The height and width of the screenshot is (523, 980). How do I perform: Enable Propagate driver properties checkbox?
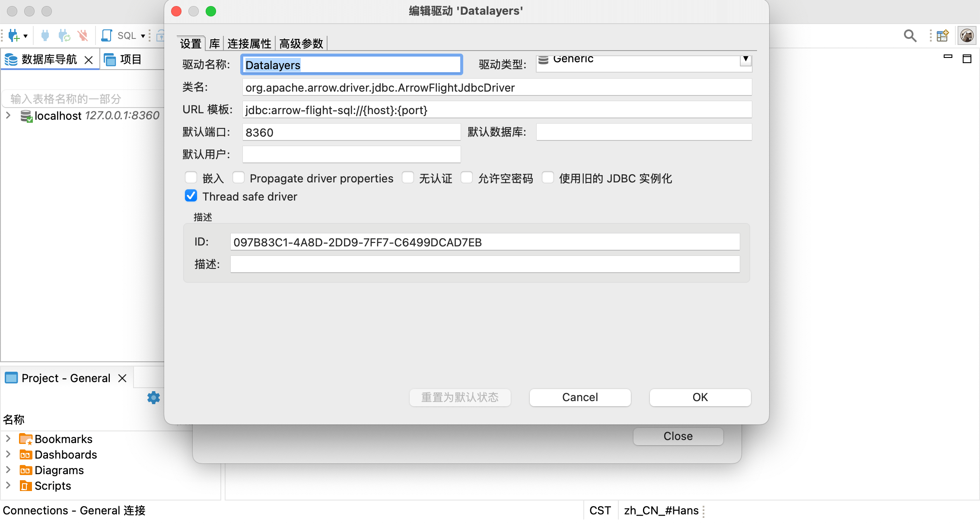click(x=239, y=178)
